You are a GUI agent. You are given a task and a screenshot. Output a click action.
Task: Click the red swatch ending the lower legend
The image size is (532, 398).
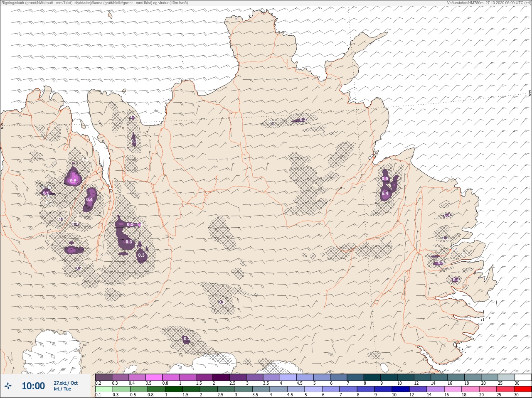pos(523,389)
